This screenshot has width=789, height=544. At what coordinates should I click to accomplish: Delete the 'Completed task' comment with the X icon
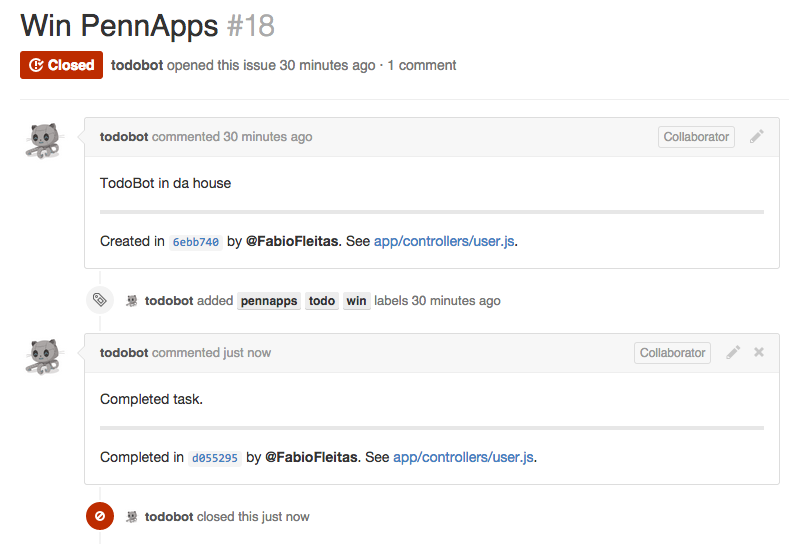click(759, 352)
